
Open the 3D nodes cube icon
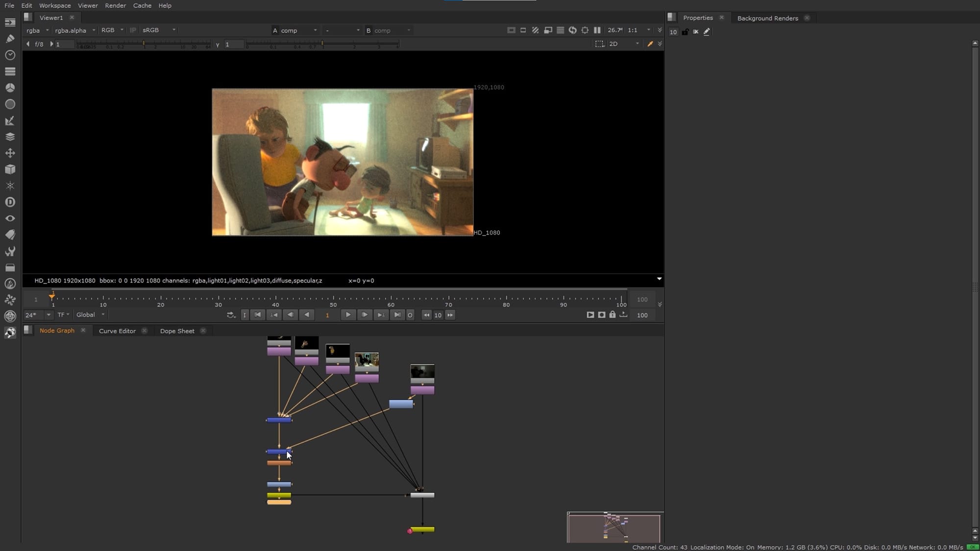tap(10, 169)
